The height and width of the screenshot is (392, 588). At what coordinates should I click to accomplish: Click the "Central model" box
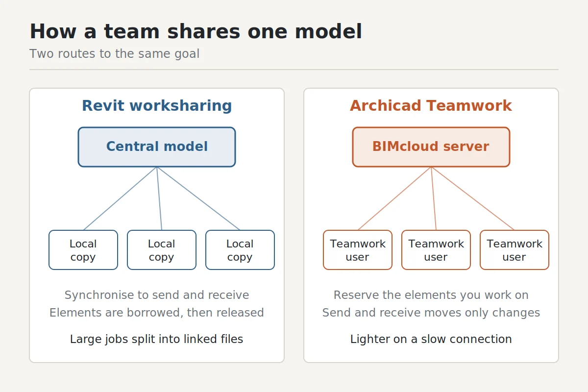coord(157,147)
